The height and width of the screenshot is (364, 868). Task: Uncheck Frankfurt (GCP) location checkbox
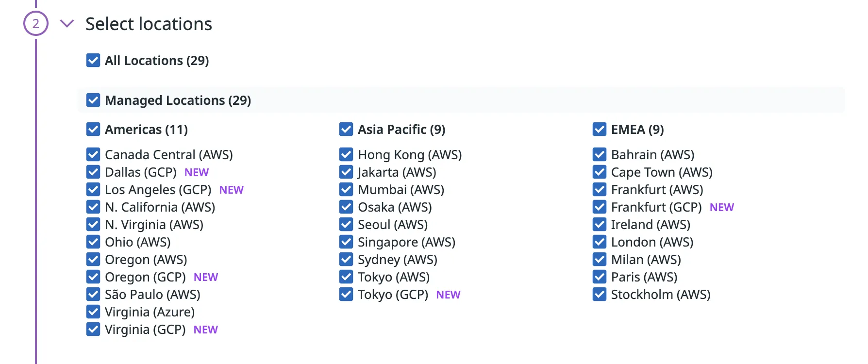(x=600, y=207)
